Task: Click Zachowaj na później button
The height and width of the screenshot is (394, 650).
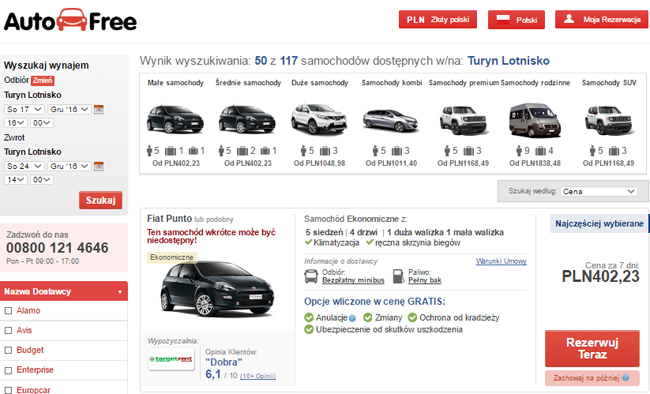Action: (592, 378)
